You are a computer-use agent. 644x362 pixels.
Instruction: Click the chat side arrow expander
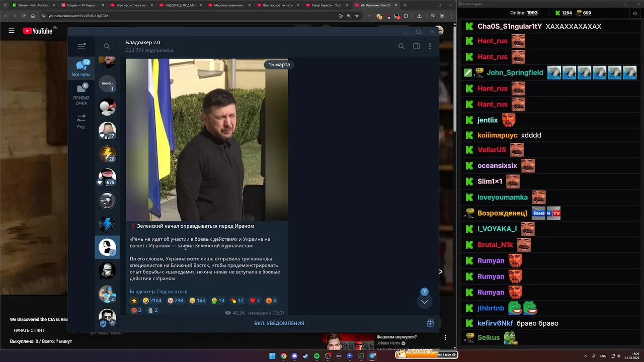click(x=440, y=271)
